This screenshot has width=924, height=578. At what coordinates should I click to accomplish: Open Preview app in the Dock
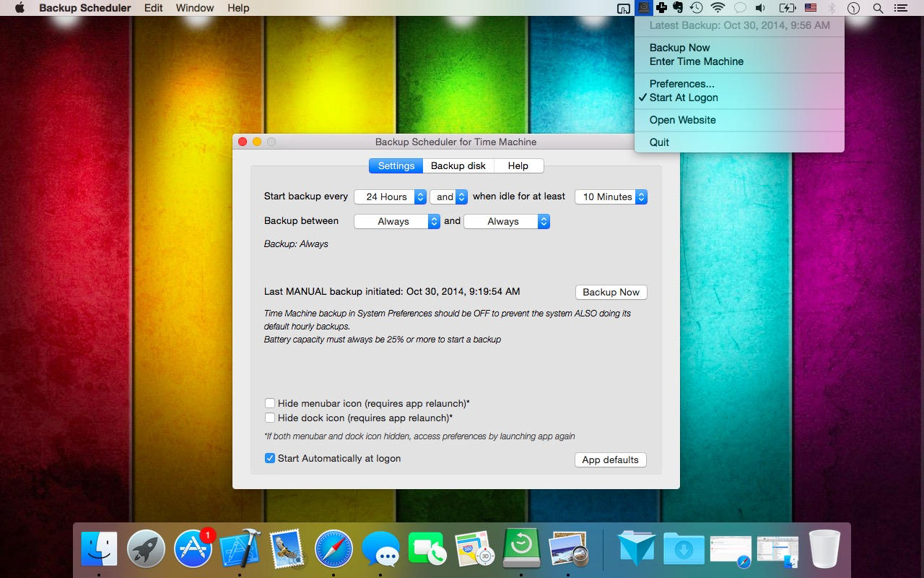click(x=569, y=548)
